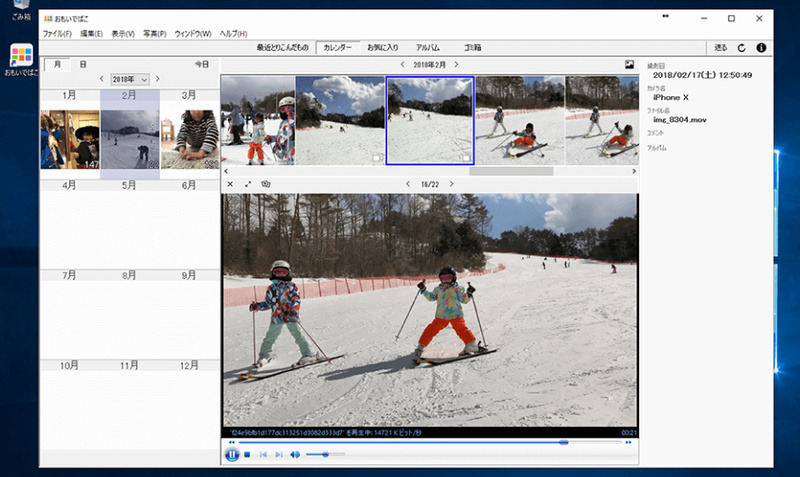
Task: Go to previous photo before 16/22
Action: tap(408, 184)
